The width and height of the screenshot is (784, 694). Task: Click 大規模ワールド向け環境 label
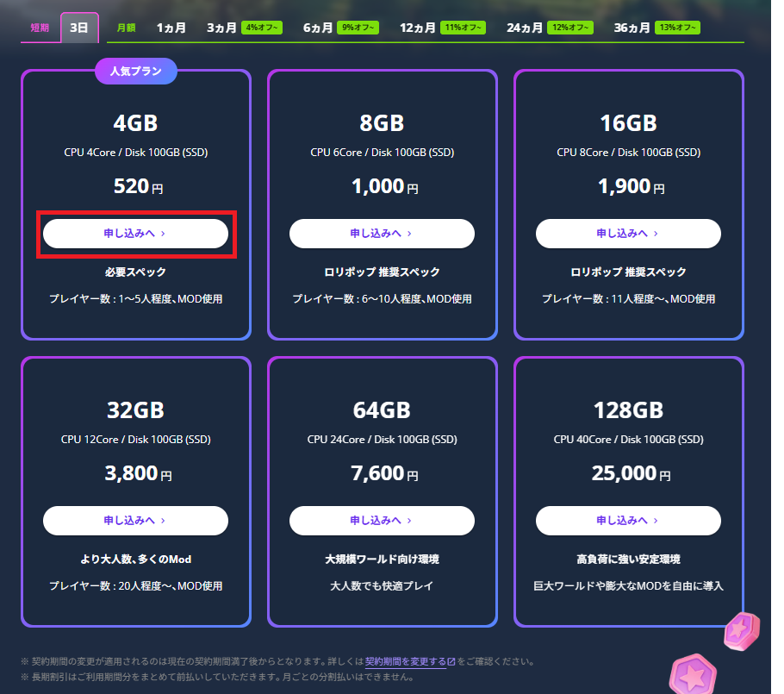[382, 560]
